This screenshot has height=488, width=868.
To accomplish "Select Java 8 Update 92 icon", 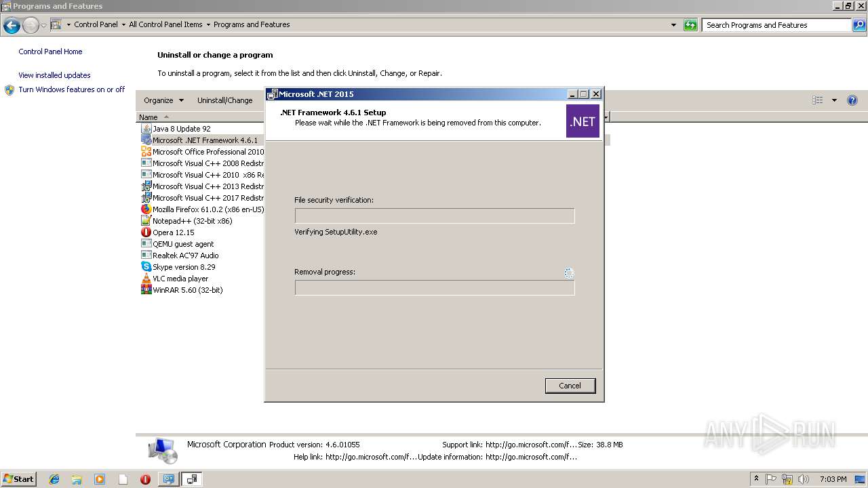I will [146, 128].
